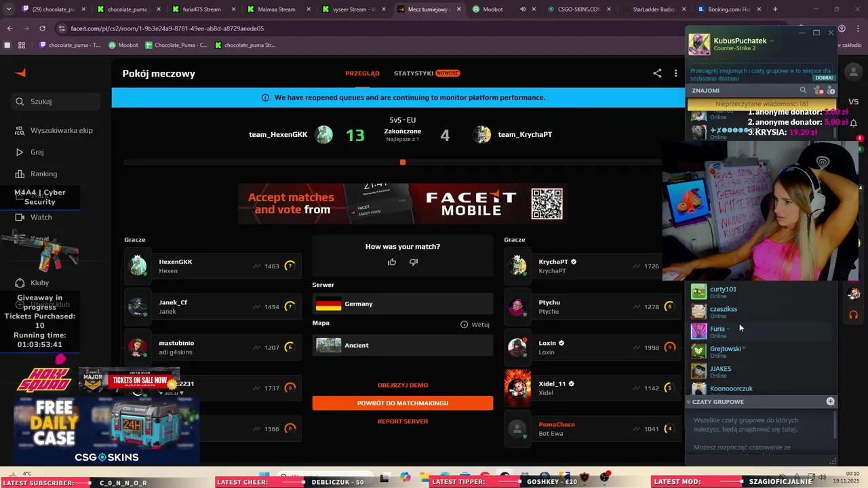Click the KubusPuchatek Steam avatar

pyautogui.click(x=699, y=44)
